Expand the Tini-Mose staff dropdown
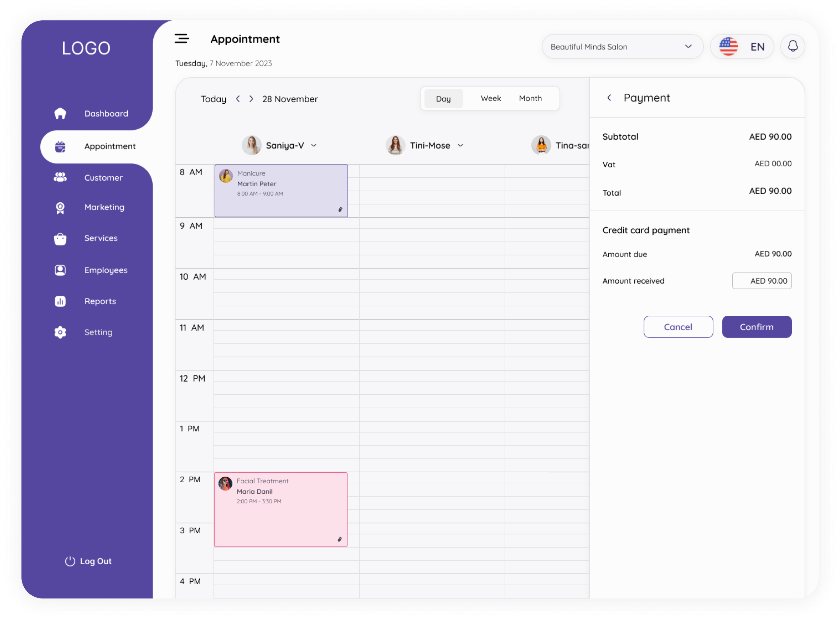Screen dimensions: 840x621 click(x=460, y=146)
